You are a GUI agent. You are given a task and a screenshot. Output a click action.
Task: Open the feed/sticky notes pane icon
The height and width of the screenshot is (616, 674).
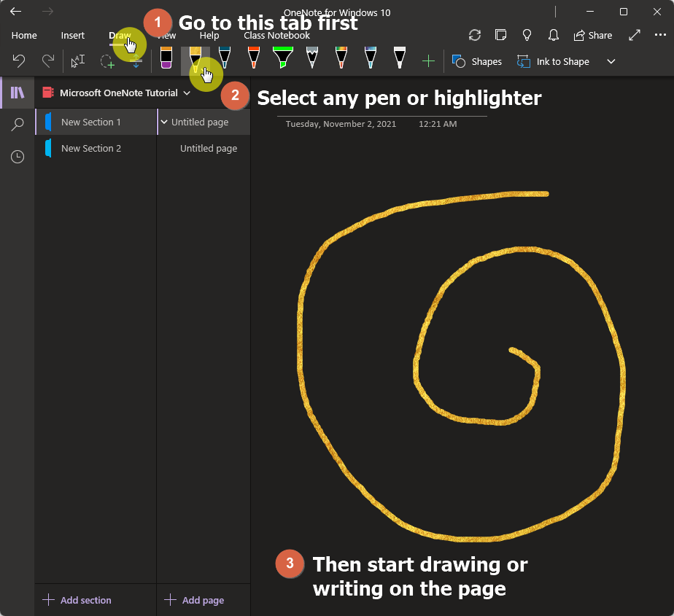click(x=501, y=35)
